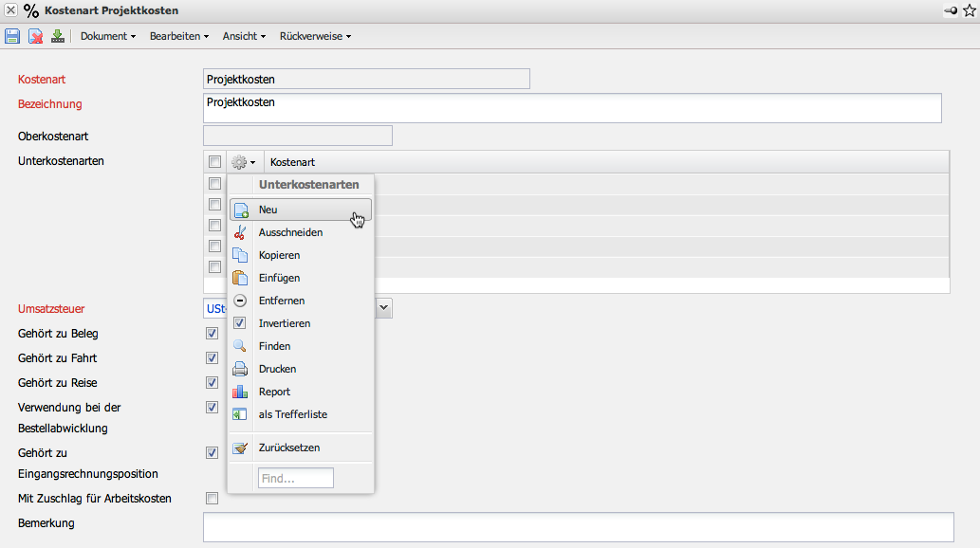
Task: Open the Dokument dropdown menu
Action: 107,36
